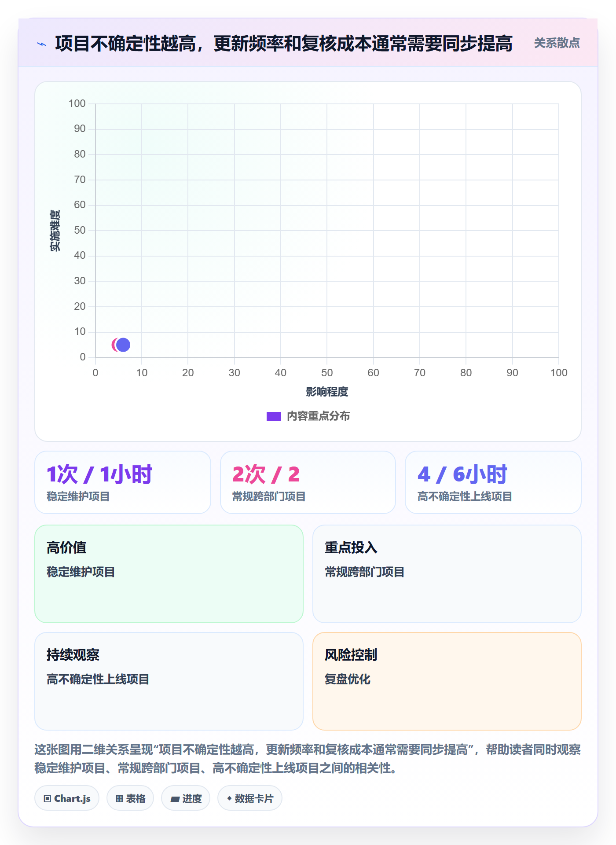This screenshot has width=616, height=845.
Task: Click the 风险控制 quadrant heading
Action: pos(351,655)
